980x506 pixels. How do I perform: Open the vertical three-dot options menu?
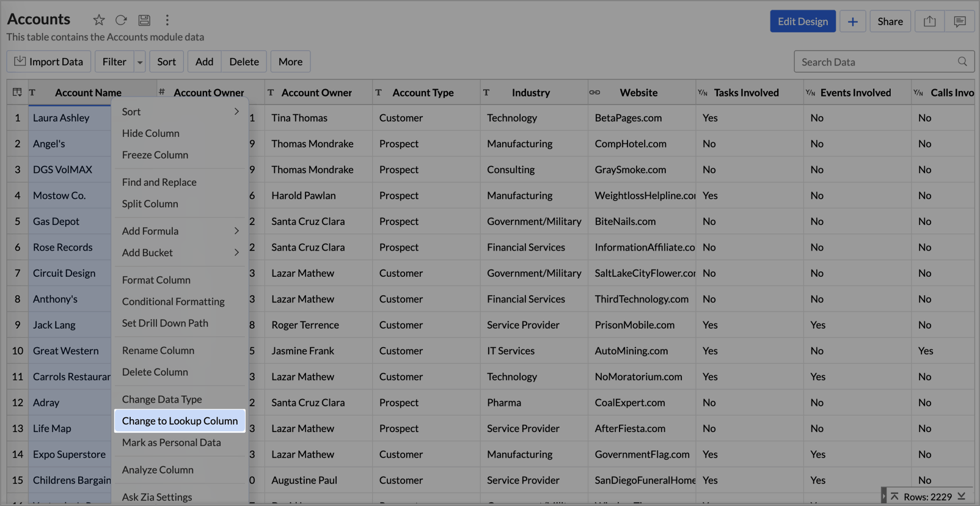click(x=167, y=20)
